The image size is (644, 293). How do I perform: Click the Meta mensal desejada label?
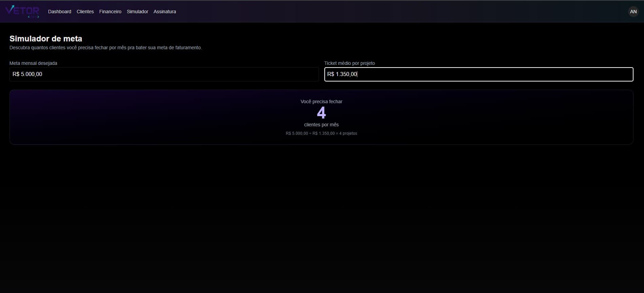point(33,63)
